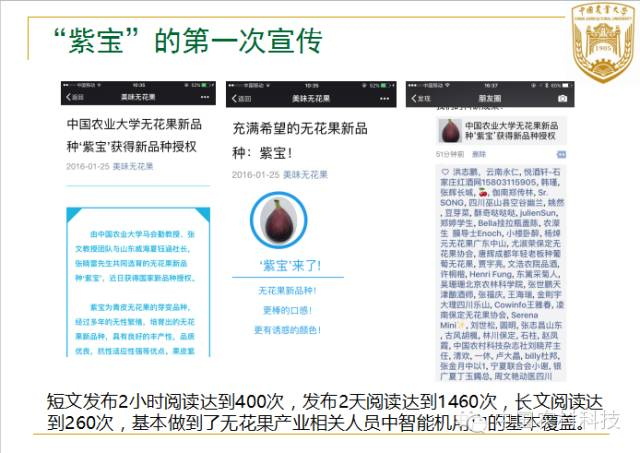Click 删除 link under Moments post
The image size is (640, 453).
(479, 154)
